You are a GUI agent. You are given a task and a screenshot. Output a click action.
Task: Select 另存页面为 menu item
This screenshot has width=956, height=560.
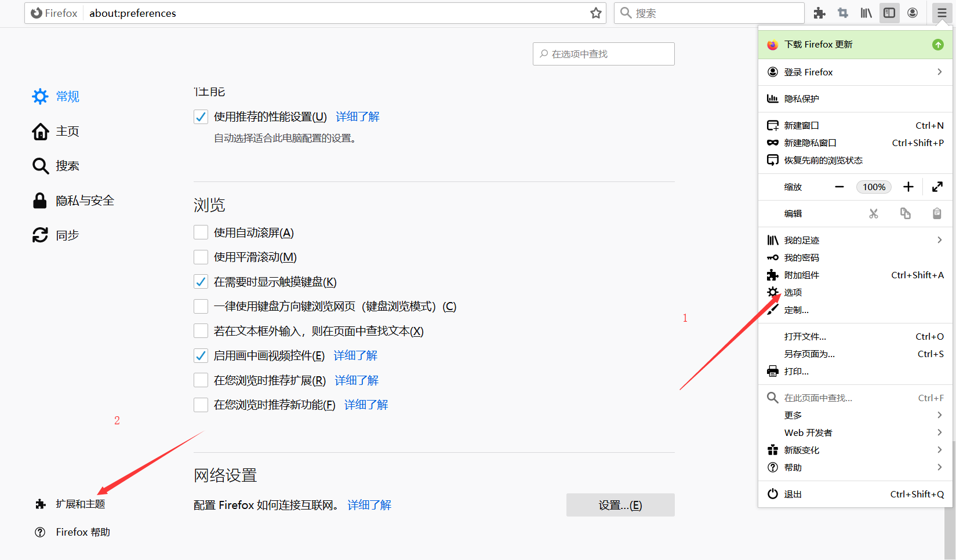[x=855, y=354]
